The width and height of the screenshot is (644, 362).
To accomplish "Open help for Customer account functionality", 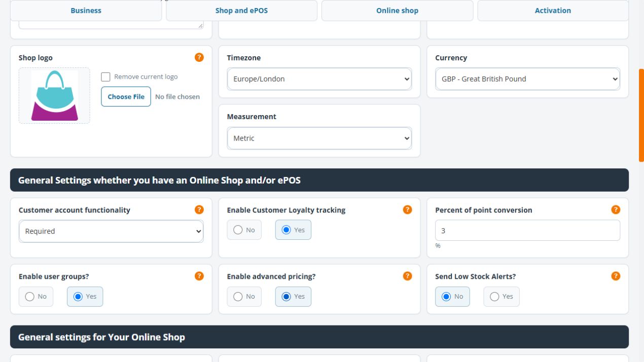I will click(199, 209).
